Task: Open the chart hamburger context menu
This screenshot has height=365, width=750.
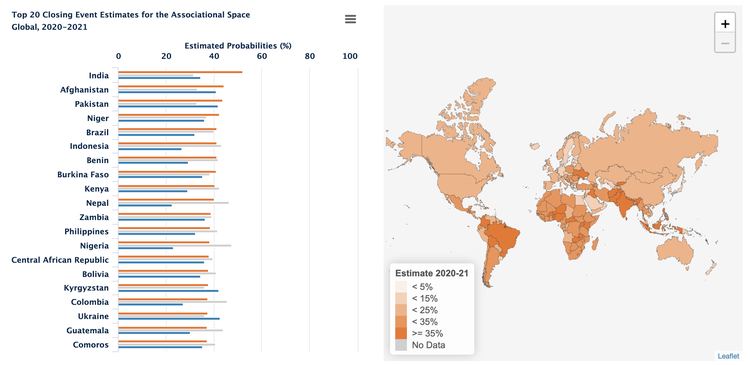Action: tap(351, 19)
